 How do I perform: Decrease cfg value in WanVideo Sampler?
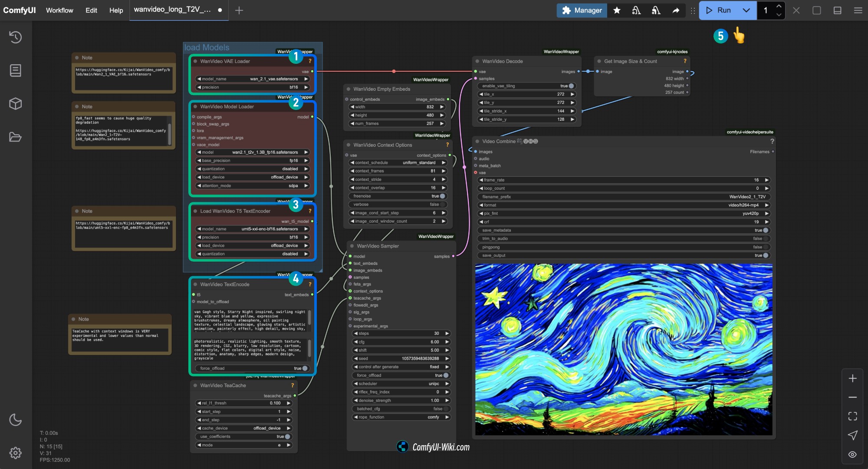355,342
